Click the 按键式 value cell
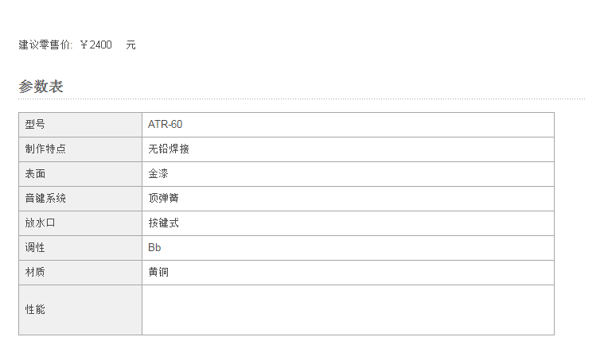The width and height of the screenshot is (604, 364). tap(349, 223)
